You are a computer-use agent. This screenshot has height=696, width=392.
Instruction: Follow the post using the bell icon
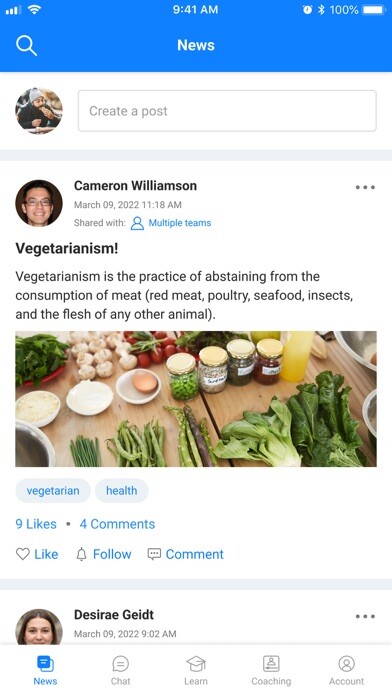pos(104,554)
